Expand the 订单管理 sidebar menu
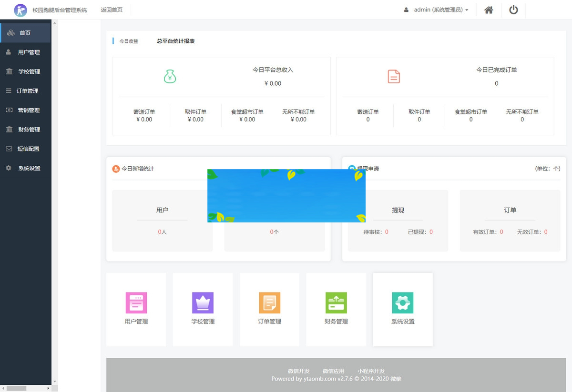The width and height of the screenshot is (572, 392). [26, 90]
